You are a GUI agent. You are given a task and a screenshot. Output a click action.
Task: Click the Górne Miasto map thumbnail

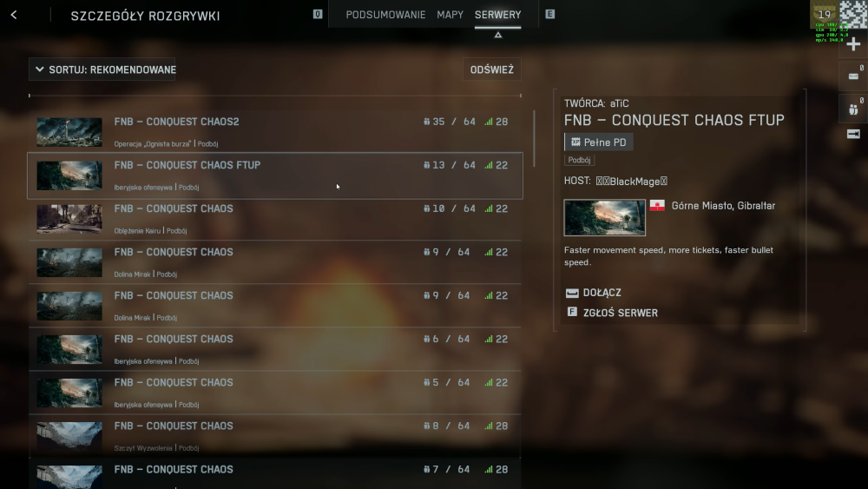coord(604,217)
